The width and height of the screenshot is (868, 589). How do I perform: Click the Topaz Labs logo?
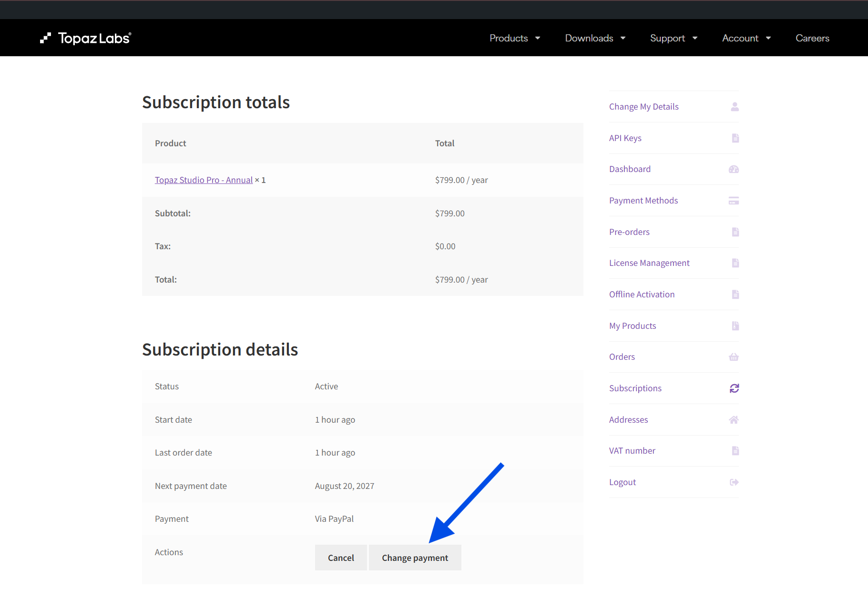(x=86, y=38)
